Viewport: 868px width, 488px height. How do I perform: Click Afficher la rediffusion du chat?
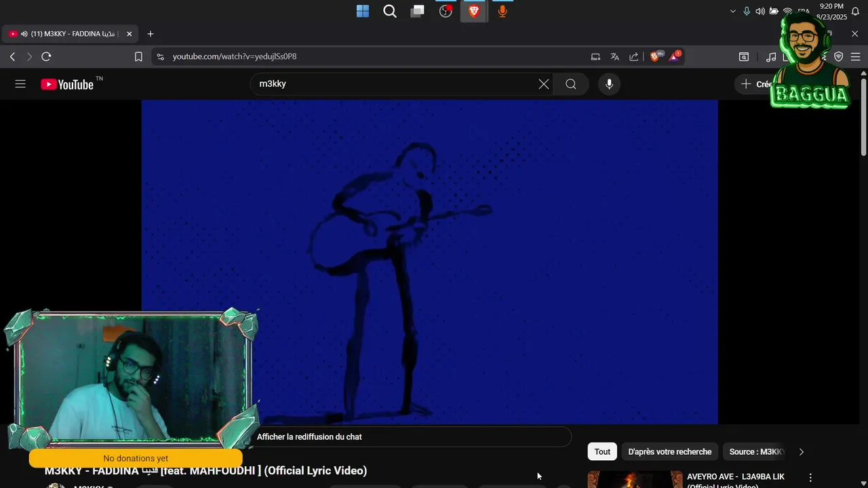[x=309, y=437]
